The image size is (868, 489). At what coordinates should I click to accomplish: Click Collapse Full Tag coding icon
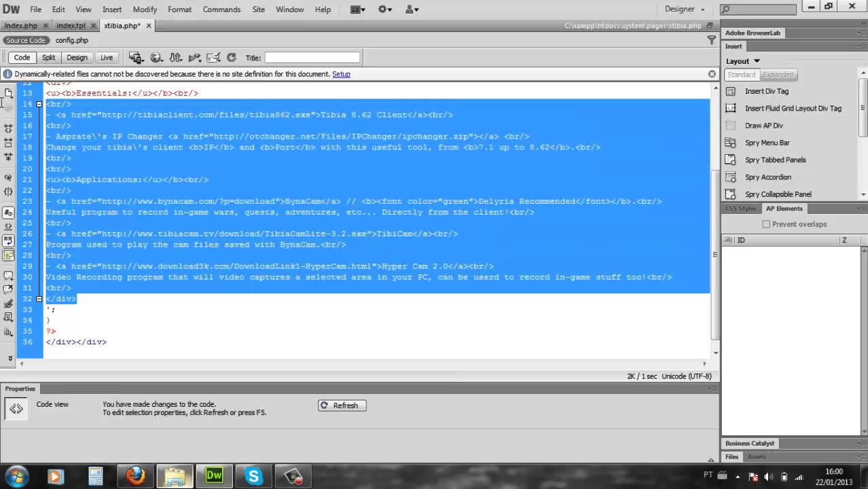point(8,128)
